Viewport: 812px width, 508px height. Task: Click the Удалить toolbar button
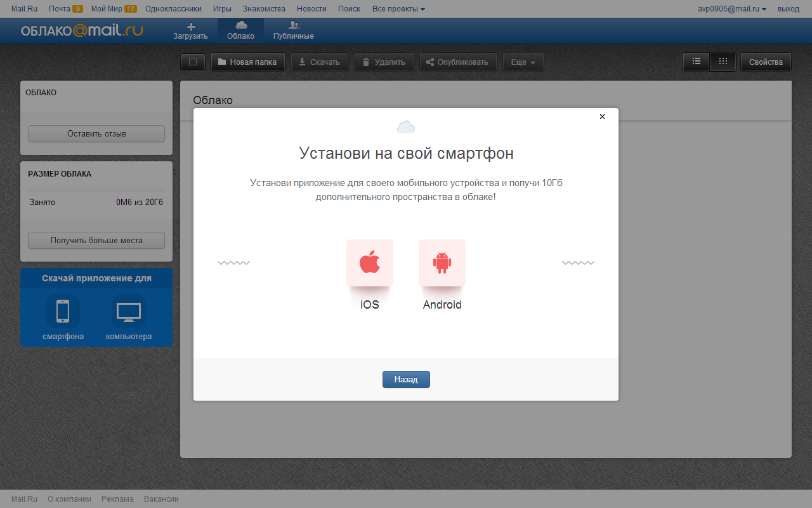pos(384,62)
